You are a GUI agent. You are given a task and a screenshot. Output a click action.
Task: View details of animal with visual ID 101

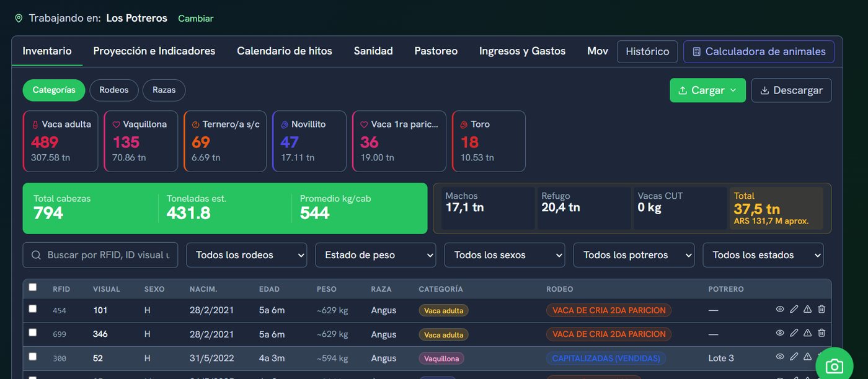780,309
